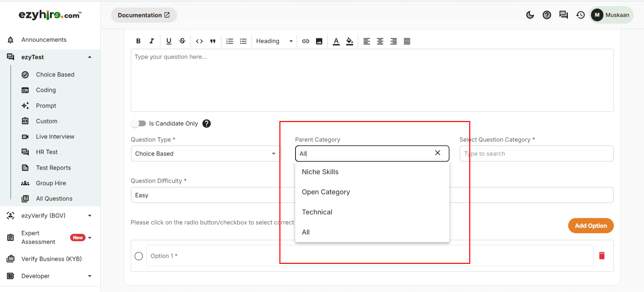Select All from the category list
This screenshot has width=644, height=292.
[x=372, y=232]
